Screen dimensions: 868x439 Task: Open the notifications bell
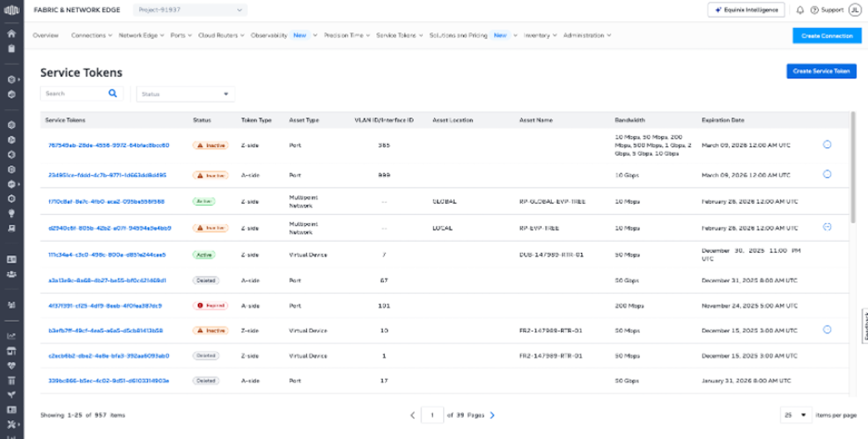click(800, 10)
